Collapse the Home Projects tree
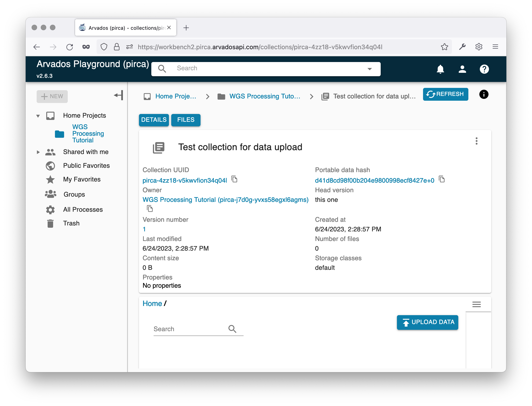 38,116
